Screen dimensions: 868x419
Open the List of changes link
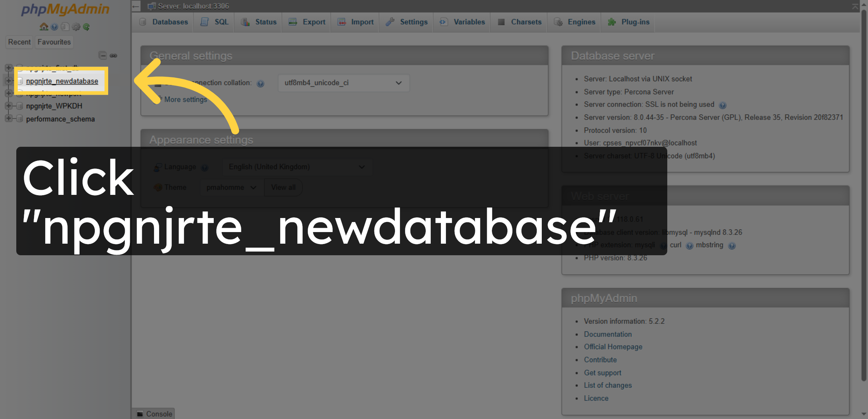click(x=608, y=385)
